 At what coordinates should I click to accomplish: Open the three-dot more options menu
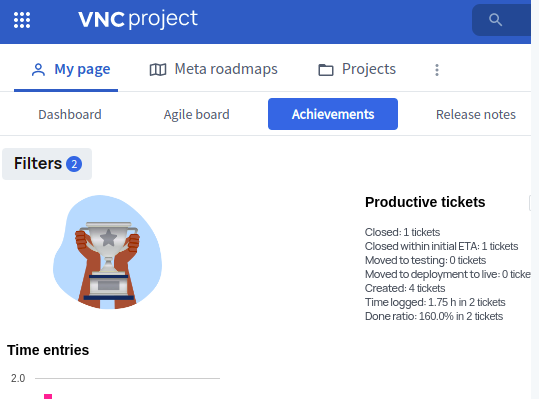click(437, 70)
